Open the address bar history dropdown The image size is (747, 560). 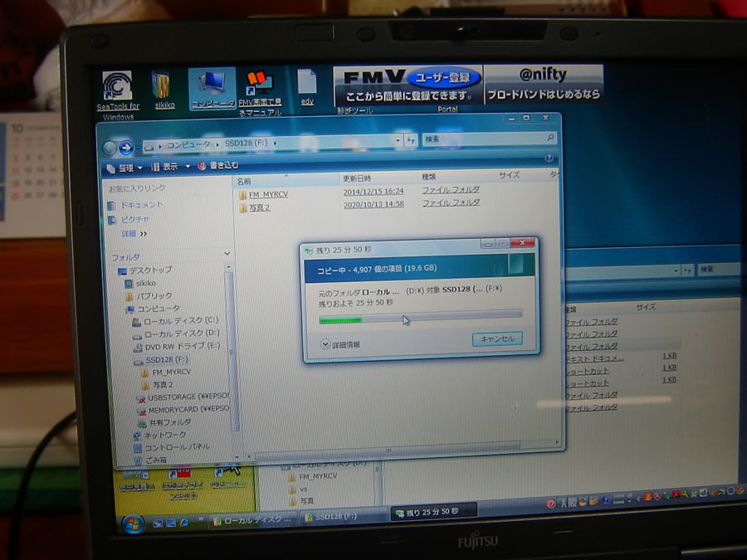(398, 140)
